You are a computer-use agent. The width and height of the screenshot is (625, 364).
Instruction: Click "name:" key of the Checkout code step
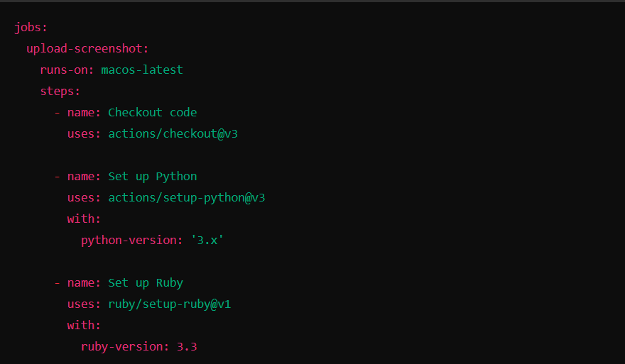point(85,112)
